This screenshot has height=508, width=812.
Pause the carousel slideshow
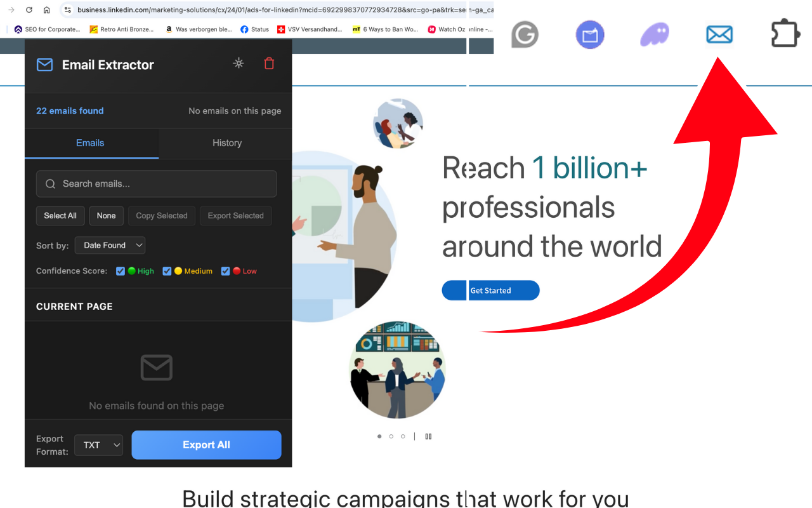429,436
